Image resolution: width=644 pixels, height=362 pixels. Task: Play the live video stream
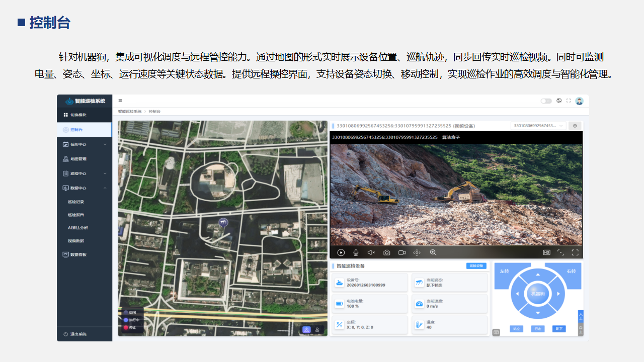[341, 252]
